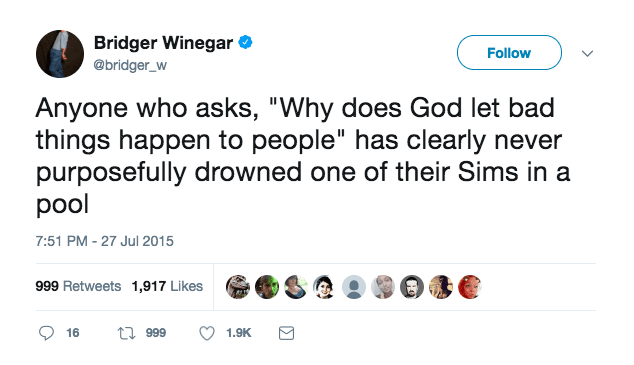Click the green-tinted liker avatar
Image resolution: width=634 pixels, height=365 pixels.
click(x=267, y=287)
